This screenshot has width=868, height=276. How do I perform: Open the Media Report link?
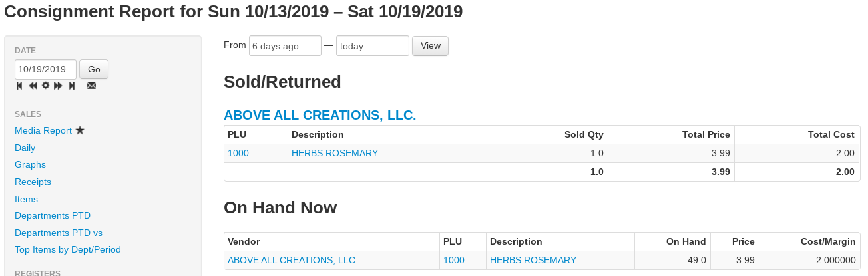click(43, 130)
